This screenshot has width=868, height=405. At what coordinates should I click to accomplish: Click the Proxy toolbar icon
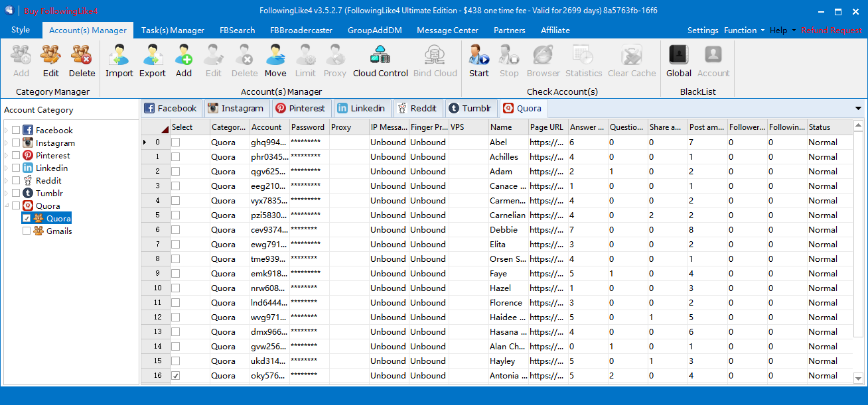coord(335,61)
